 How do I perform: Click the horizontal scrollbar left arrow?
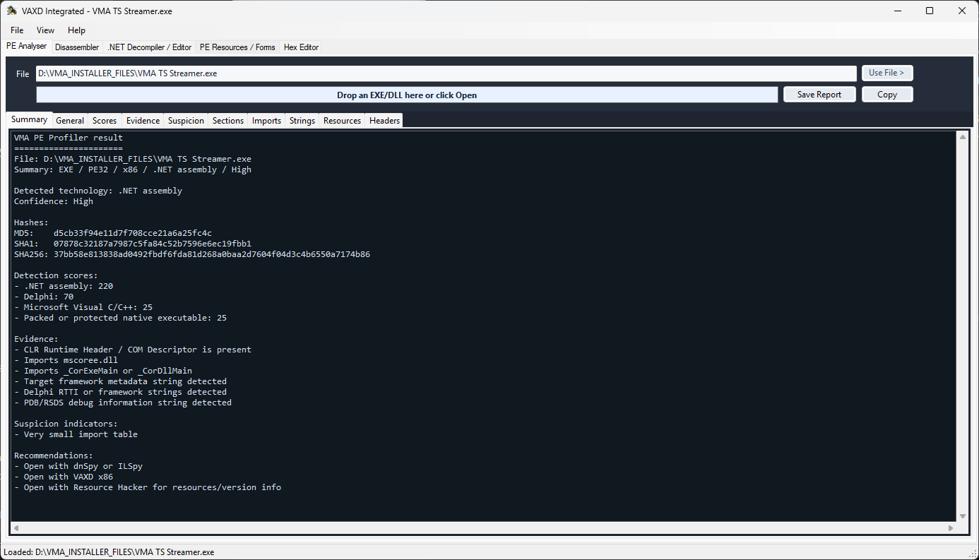pyautogui.click(x=16, y=528)
